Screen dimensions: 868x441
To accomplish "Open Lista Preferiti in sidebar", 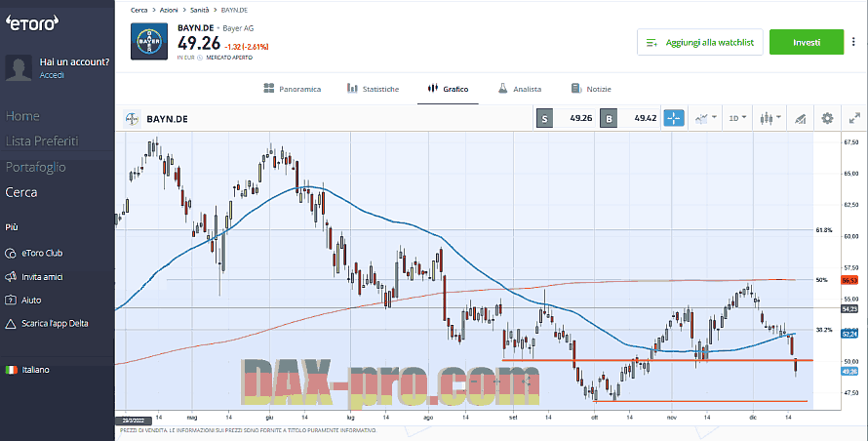I will 42,141.
